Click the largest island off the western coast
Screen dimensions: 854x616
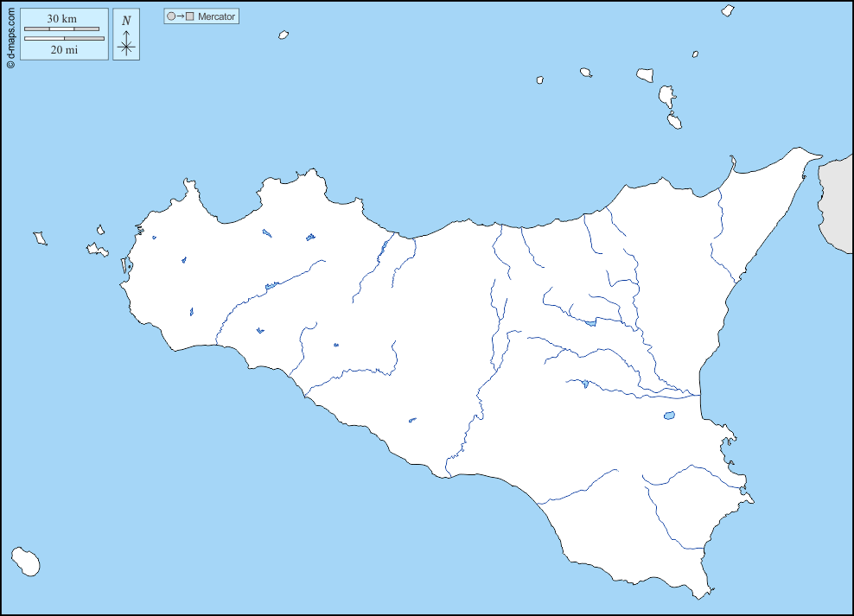tap(97, 250)
